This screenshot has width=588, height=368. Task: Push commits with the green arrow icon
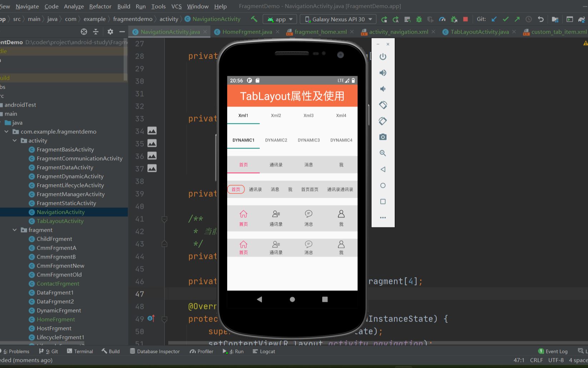click(x=517, y=19)
